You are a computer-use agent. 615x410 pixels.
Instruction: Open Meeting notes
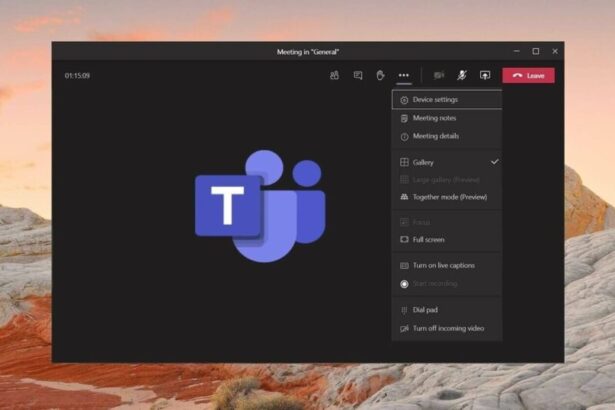[447, 118]
